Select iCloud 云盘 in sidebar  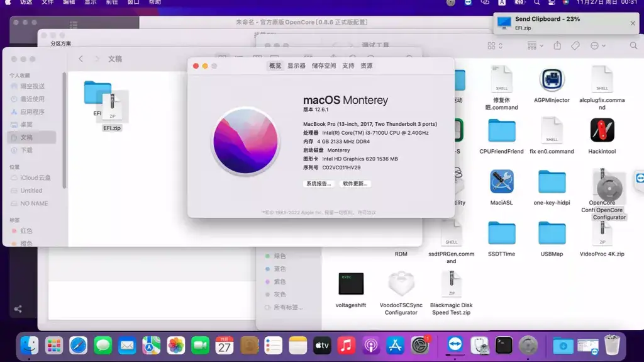point(35,178)
